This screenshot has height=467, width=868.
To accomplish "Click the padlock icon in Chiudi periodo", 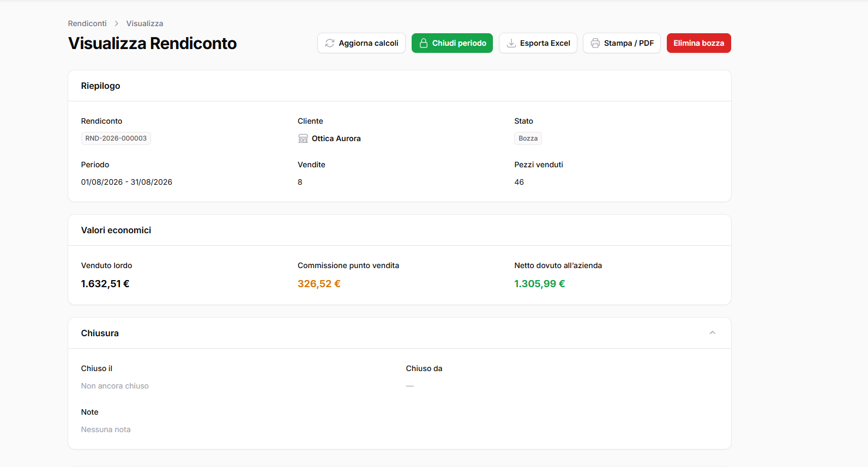I will click(x=424, y=43).
